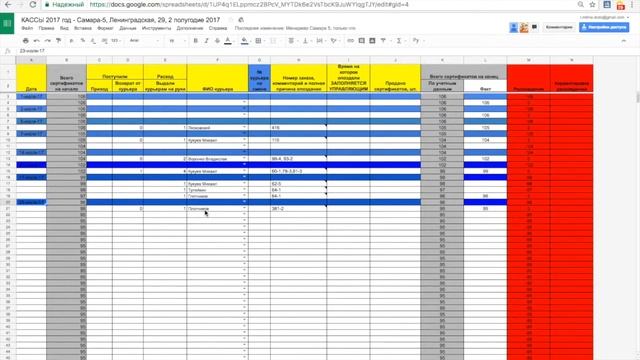
Task: Open the Правка menu
Action: point(47,29)
